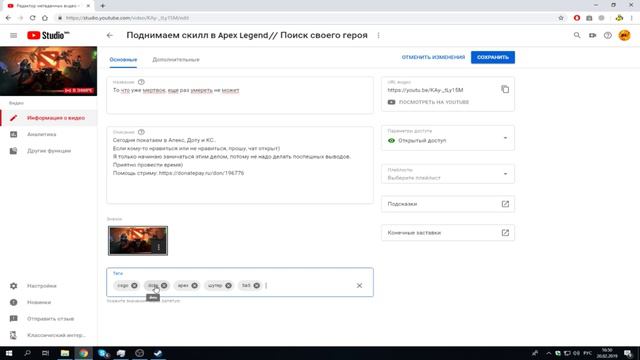Open File Explorer from the taskbar
This screenshot has height=360, width=640.
pos(65,353)
